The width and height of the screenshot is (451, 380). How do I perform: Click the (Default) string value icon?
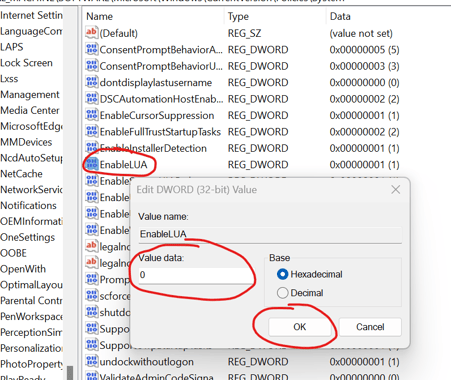pos(91,33)
